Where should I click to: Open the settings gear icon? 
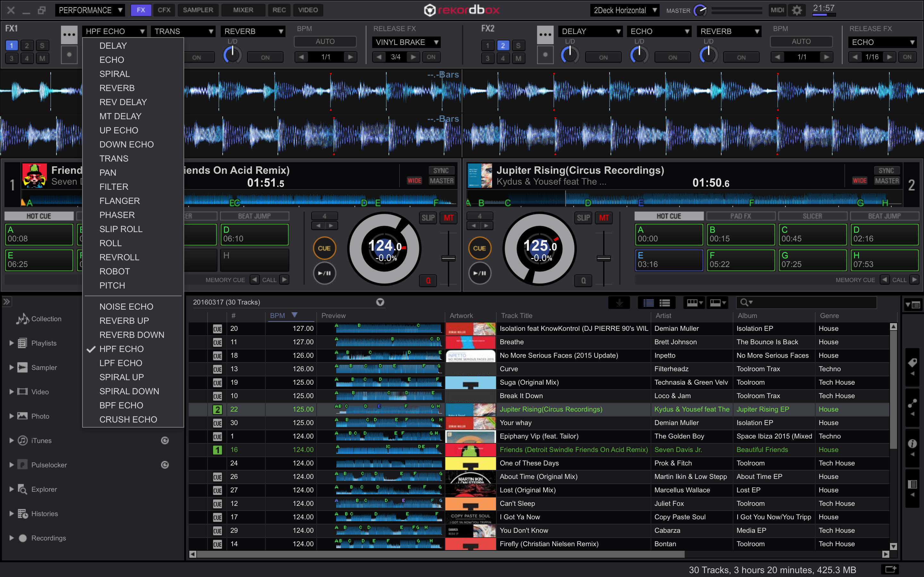tap(797, 10)
